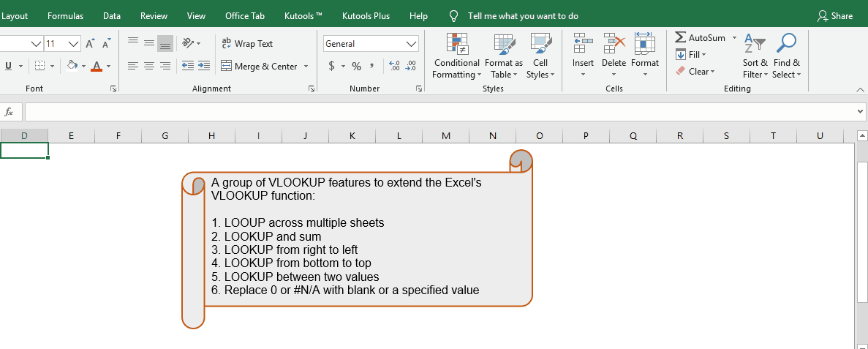Expand the Merge & Center dropdown arrow

click(x=306, y=67)
